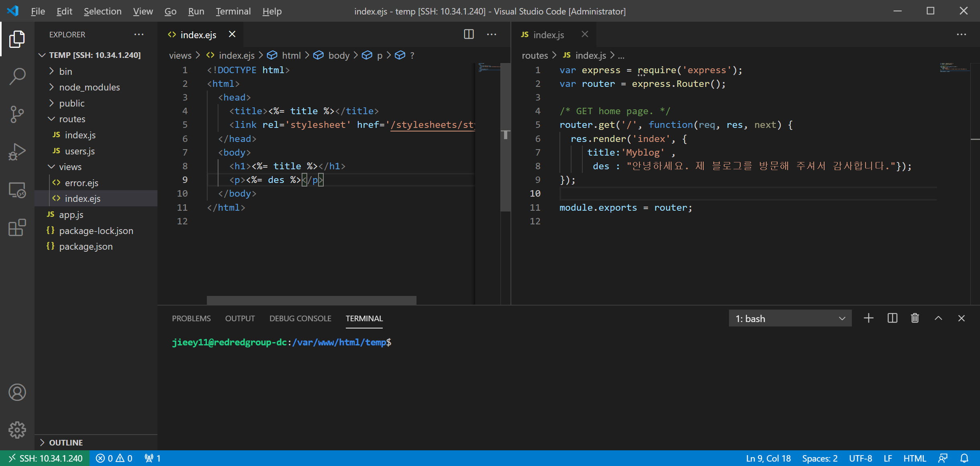Open the Search view in activity bar
Image resolution: width=980 pixels, height=466 pixels.
point(17,76)
